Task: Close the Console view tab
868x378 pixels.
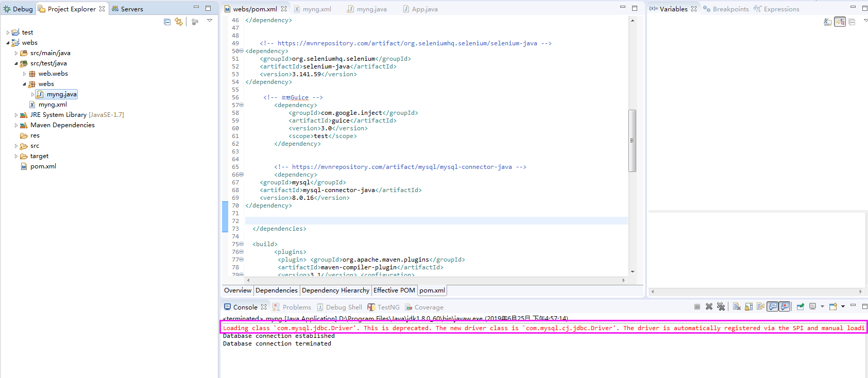Action: [264, 307]
